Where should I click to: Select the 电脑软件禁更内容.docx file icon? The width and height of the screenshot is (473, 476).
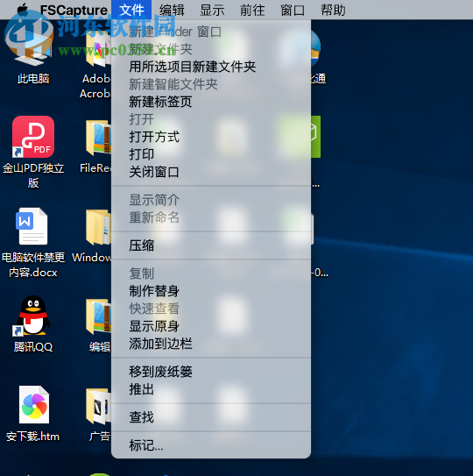[32, 226]
